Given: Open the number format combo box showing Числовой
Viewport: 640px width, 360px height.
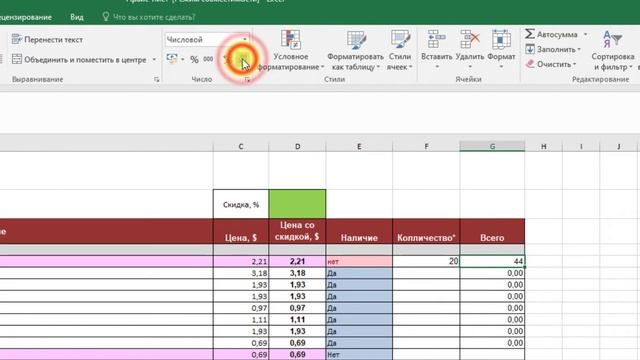Looking at the screenshot, I should coord(207,40).
